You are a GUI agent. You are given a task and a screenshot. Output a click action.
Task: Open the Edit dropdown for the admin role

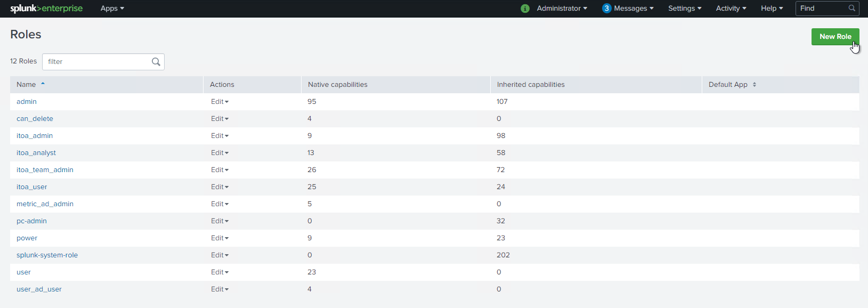click(x=220, y=101)
